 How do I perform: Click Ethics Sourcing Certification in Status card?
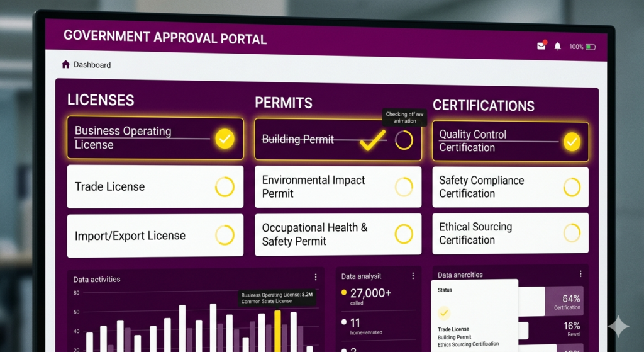click(468, 344)
